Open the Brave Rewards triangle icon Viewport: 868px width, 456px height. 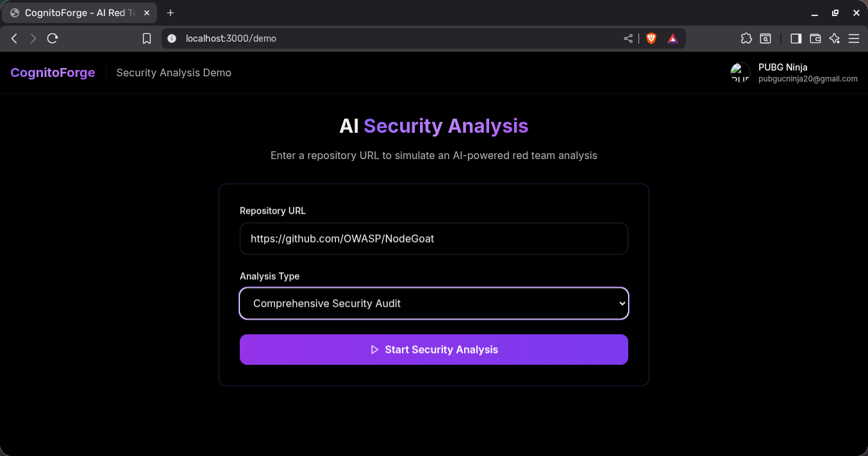tap(672, 38)
